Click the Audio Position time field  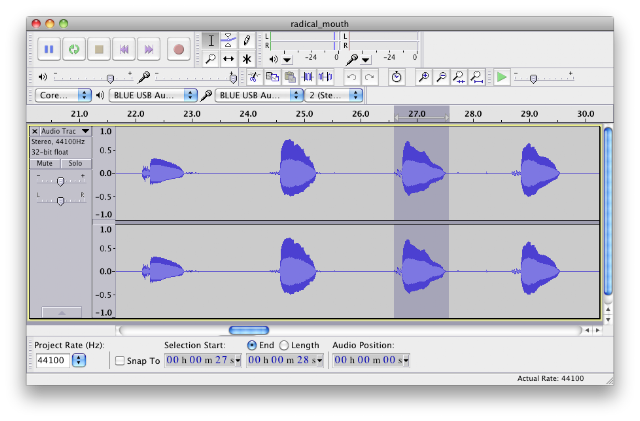pos(371,361)
